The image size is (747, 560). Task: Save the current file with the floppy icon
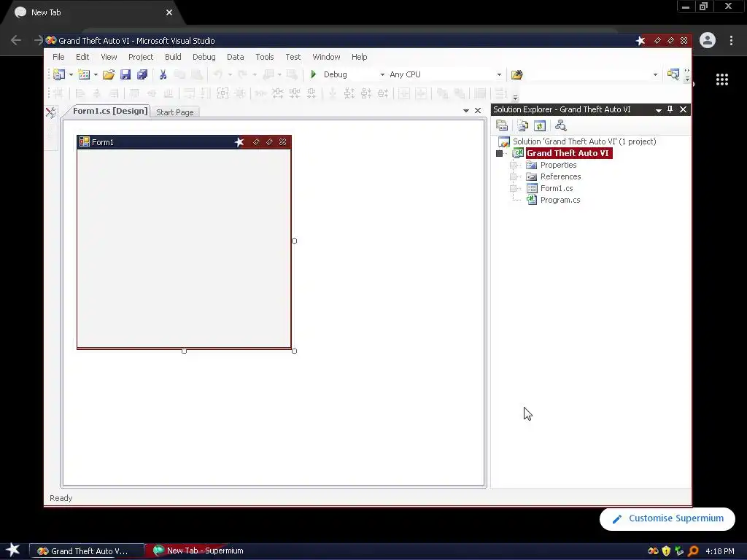[x=125, y=74]
